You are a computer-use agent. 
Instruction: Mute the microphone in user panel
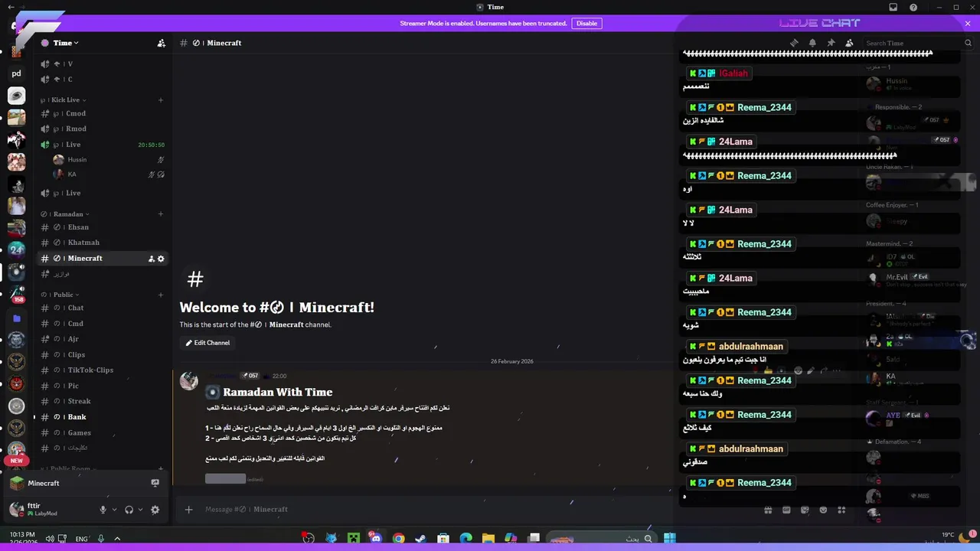click(x=103, y=510)
